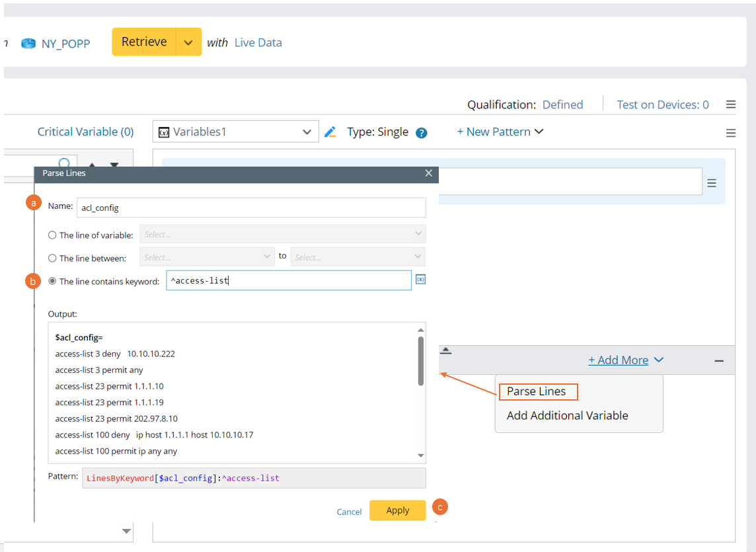
Task: Click the Name field containing acl_config
Action: click(x=251, y=208)
